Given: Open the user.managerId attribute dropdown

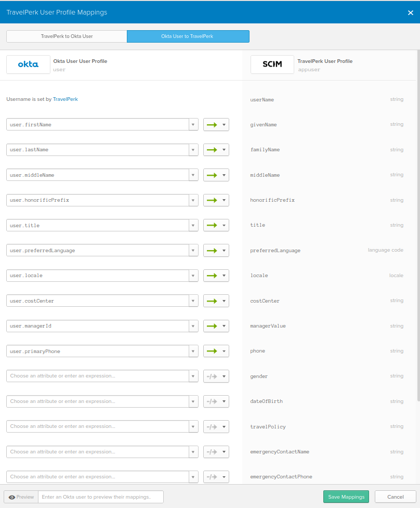Looking at the screenshot, I should point(193,326).
